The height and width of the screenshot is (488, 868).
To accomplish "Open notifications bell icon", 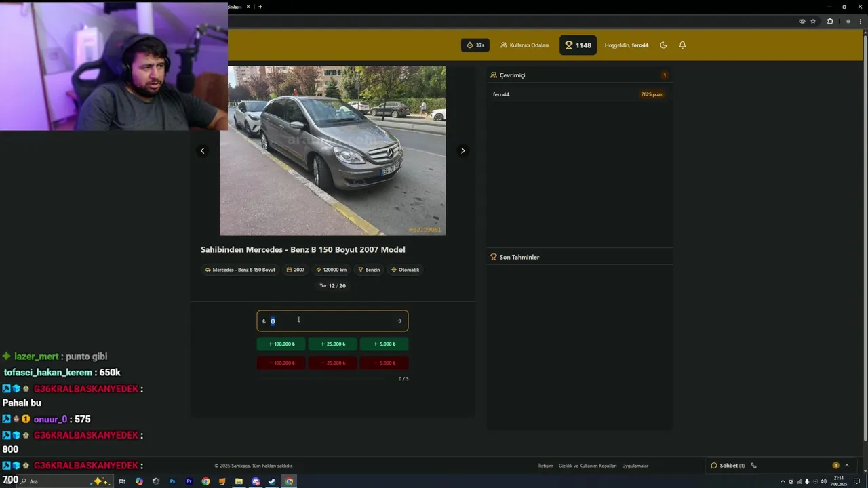I will tap(682, 45).
